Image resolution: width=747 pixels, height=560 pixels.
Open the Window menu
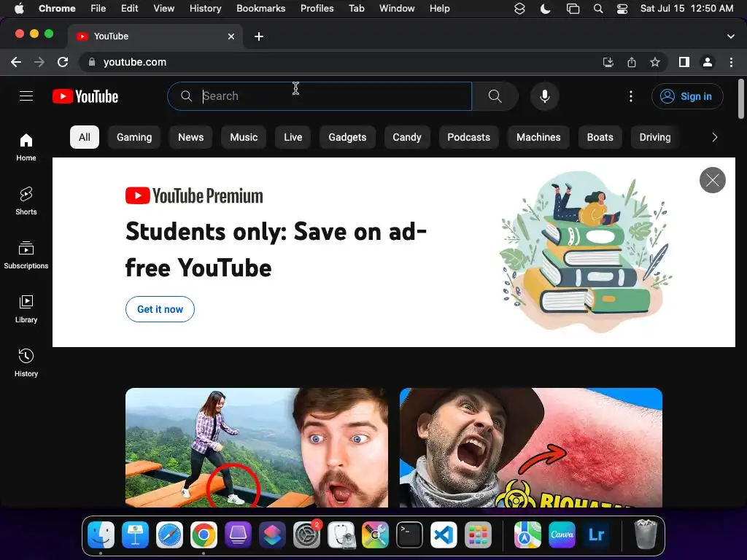(397, 8)
